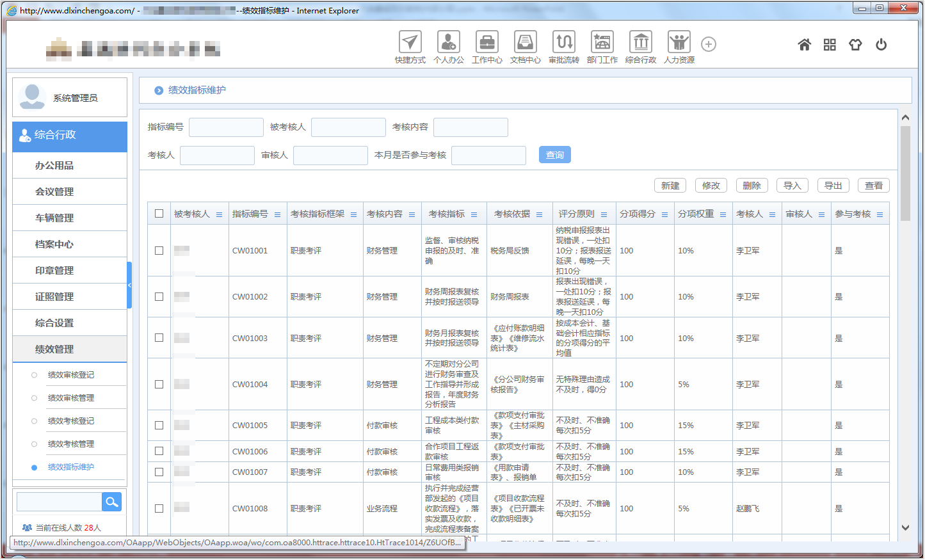Open the 办公用品 menu item

click(54, 166)
